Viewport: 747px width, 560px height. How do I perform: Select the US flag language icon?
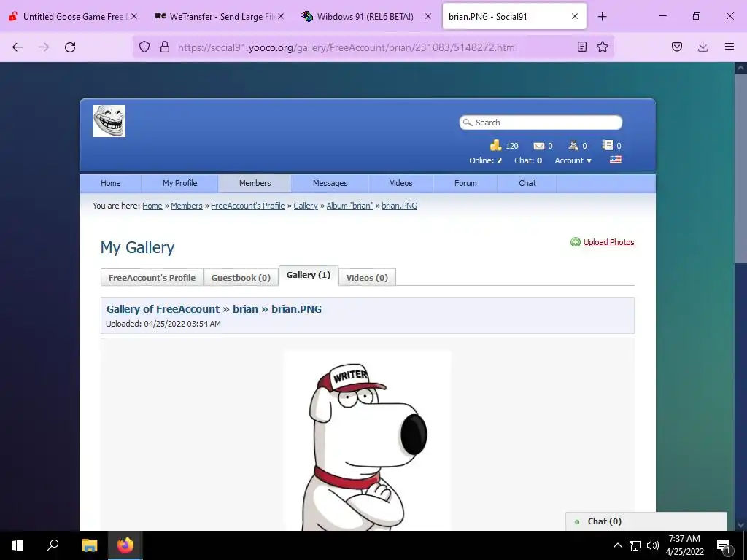click(616, 160)
